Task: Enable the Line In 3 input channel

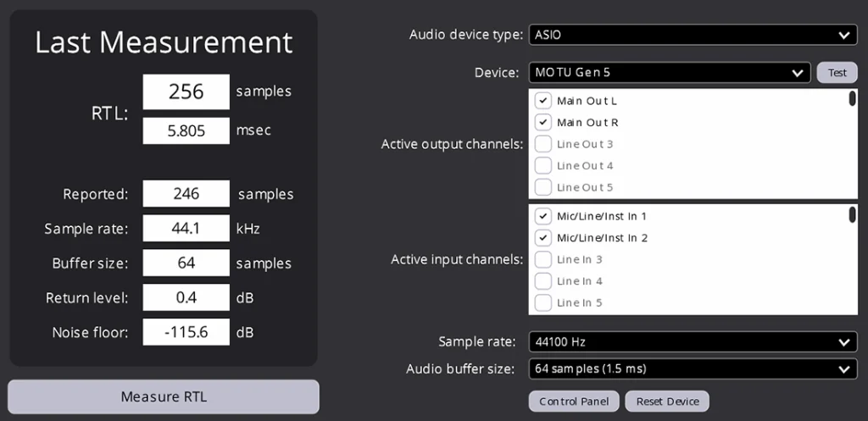Action: [x=543, y=260]
